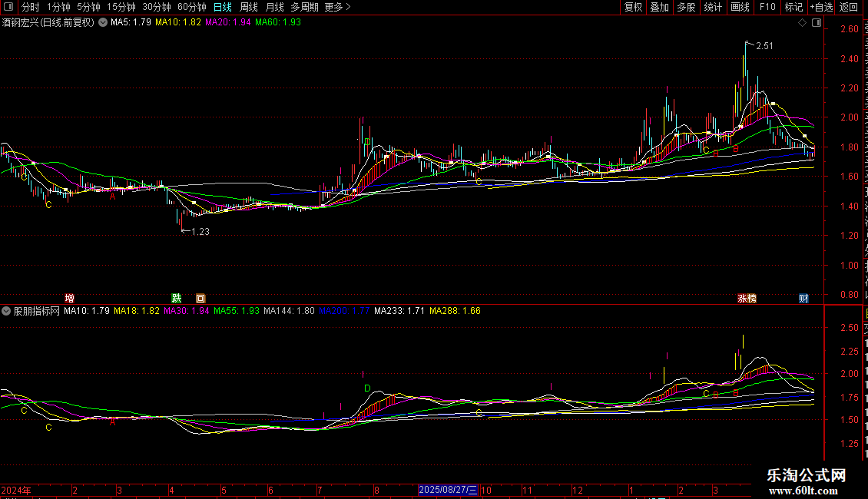Click the MA10: 1.82 main chart legend
The image size is (868, 499).
click(178, 22)
